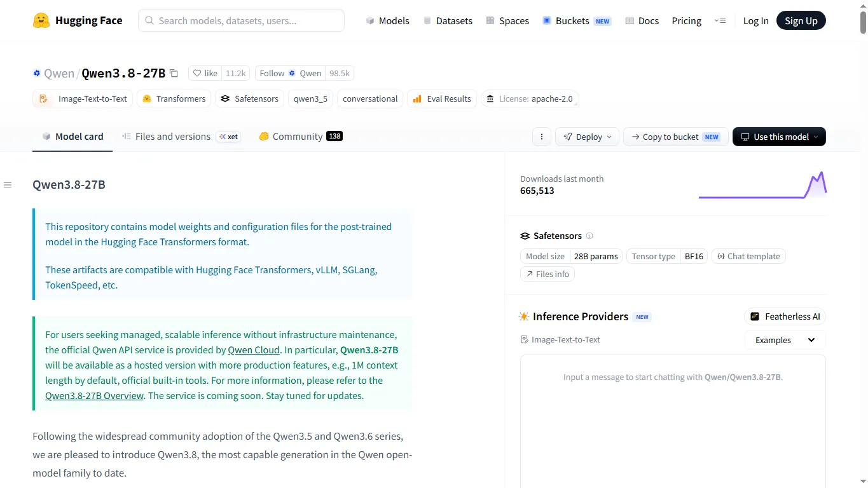Click the Safetensors info icon
The image size is (868, 488).
click(589, 236)
